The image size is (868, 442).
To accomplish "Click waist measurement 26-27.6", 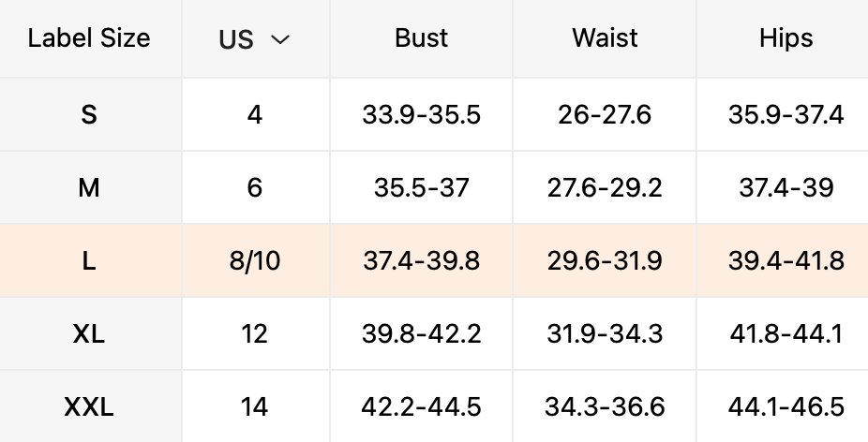I will click(605, 114).
